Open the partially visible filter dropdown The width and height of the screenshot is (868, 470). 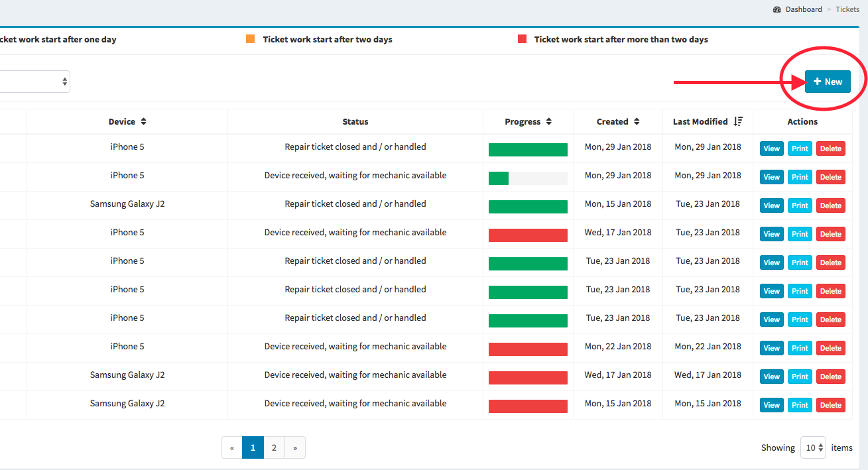[34, 82]
